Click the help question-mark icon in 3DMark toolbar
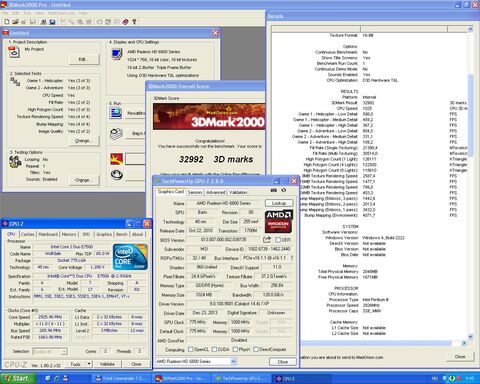The image size is (480, 384). (134, 22)
